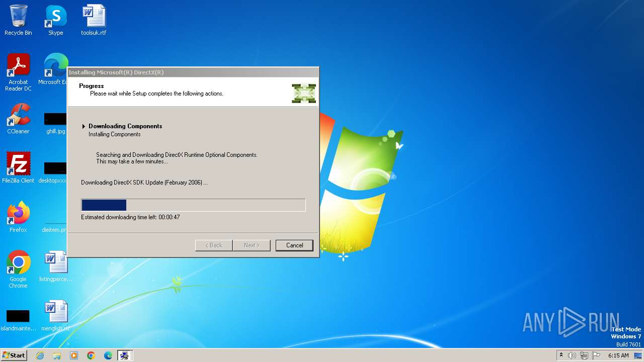The width and height of the screenshot is (644, 362).
Task: Click the 6:15 AM system clock
Action: coord(618,355)
